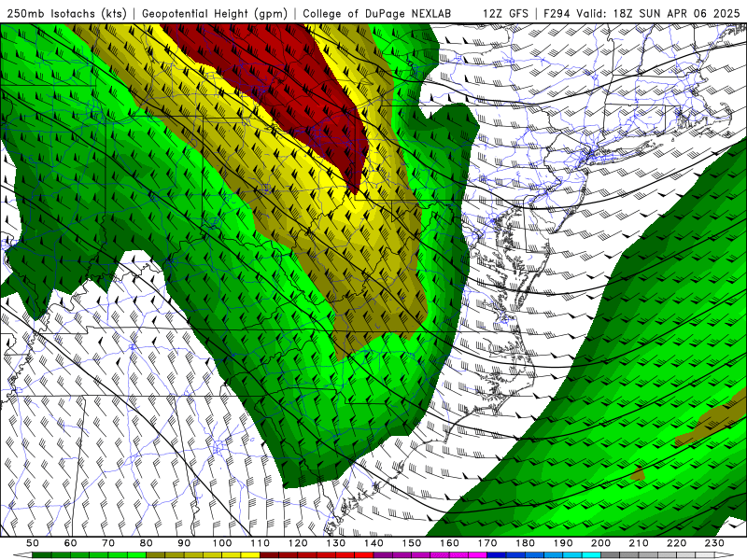The height and width of the screenshot is (560, 747).
Task: Select the magenta swatch ending at 170
Action: [477, 555]
